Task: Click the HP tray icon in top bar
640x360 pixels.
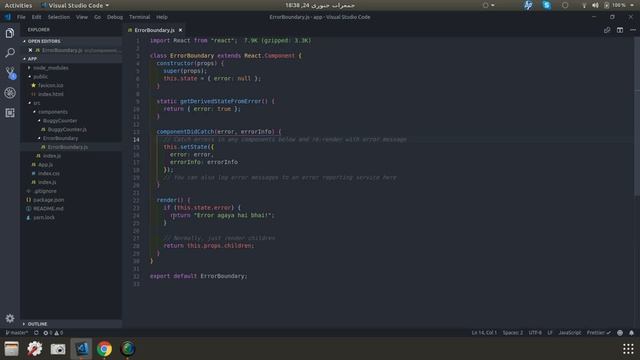Action: [528, 5]
